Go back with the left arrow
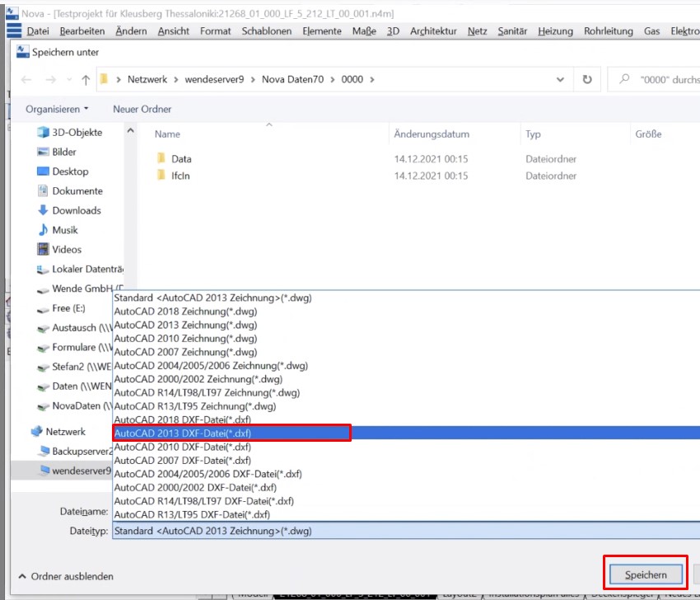The height and width of the screenshot is (600, 700). coord(26,79)
